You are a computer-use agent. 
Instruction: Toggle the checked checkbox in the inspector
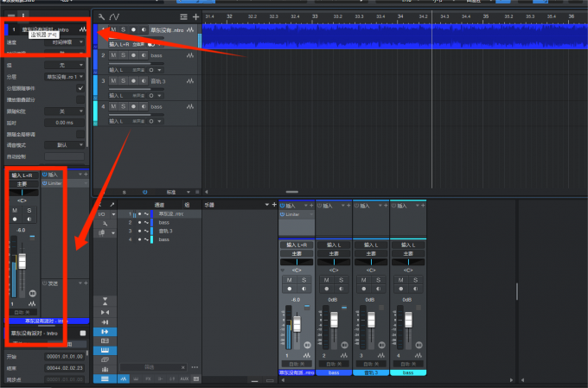[x=80, y=88]
